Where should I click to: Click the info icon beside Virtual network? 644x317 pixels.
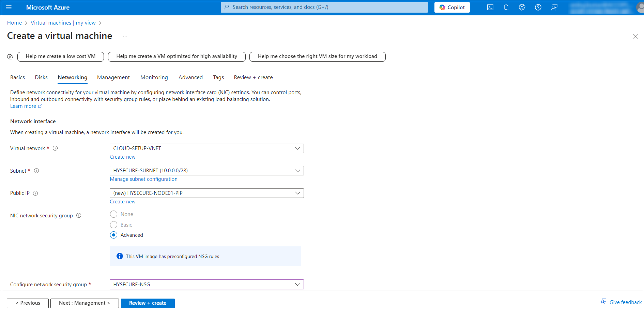click(55, 148)
